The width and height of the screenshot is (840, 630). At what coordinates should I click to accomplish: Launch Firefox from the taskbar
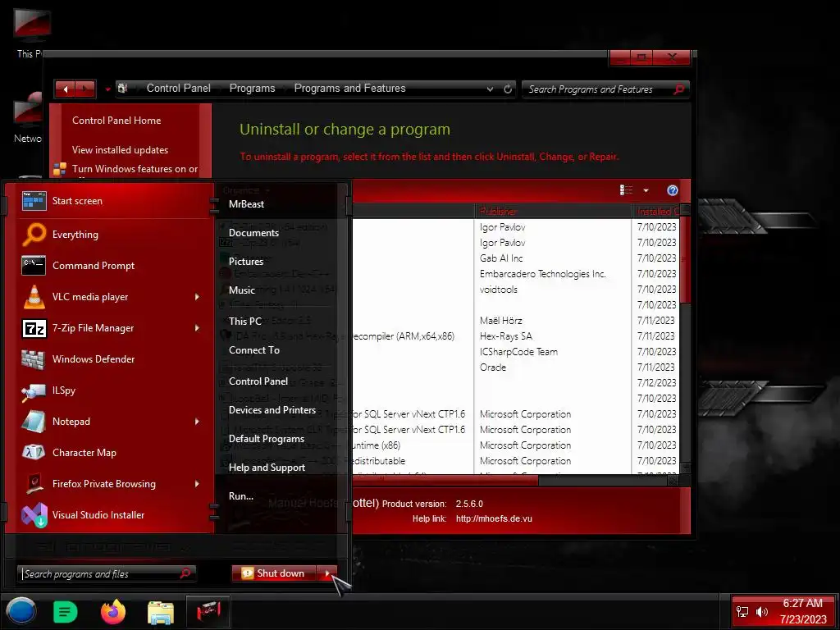pos(113,612)
